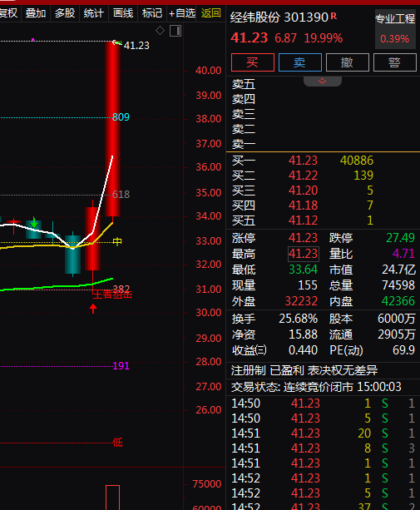Click the 专业工程 sector box

pyautogui.click(x=395, y=29)
